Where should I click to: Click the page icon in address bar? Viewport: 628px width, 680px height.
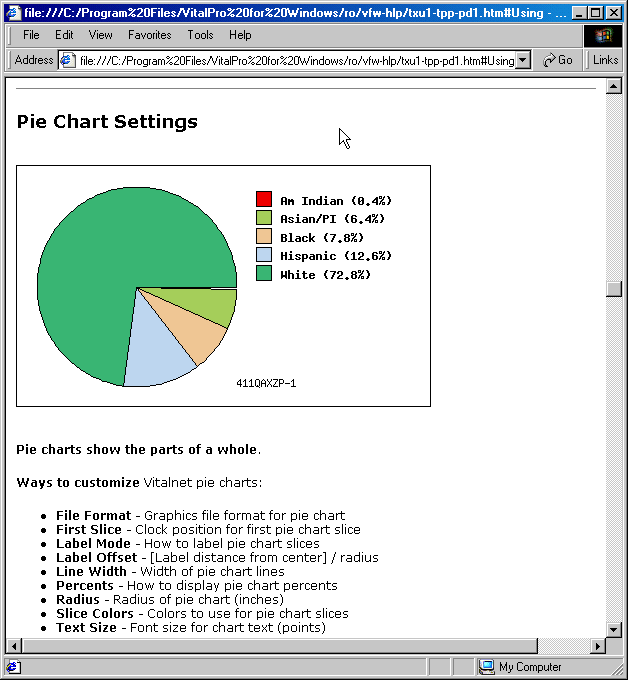point(67,60)
